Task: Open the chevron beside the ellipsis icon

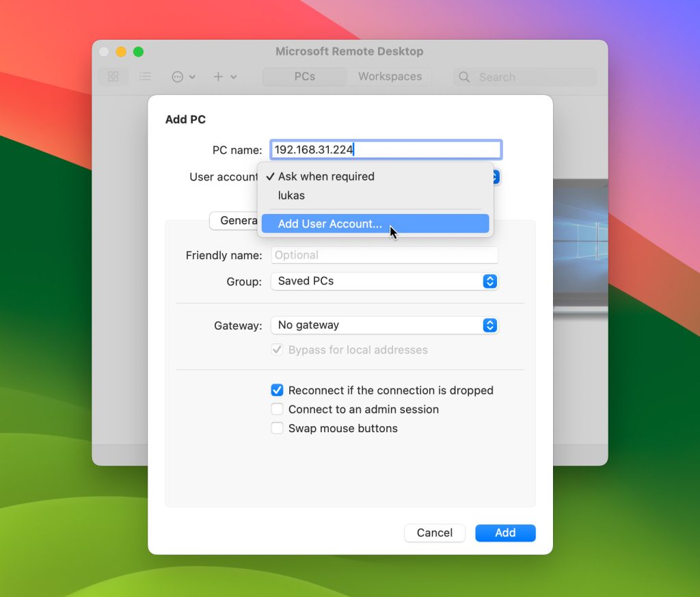Action: click(192, 77)
